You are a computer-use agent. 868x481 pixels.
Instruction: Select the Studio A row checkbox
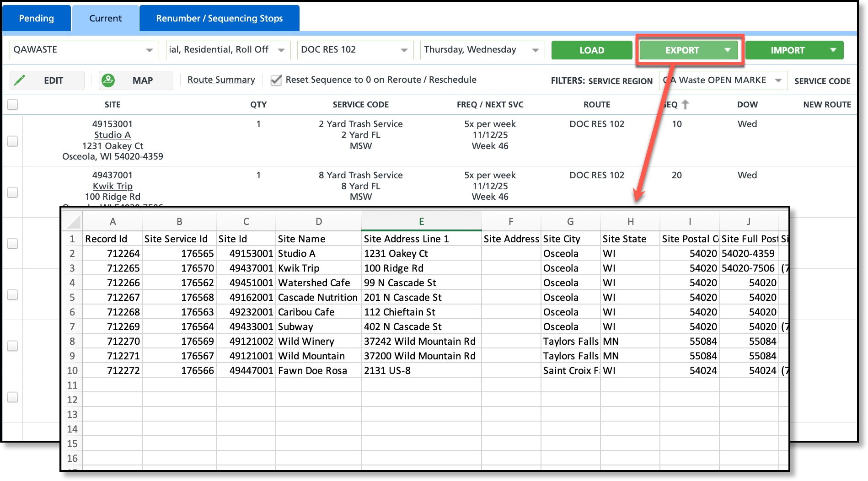pyautogui.click(x=13, y=141)
